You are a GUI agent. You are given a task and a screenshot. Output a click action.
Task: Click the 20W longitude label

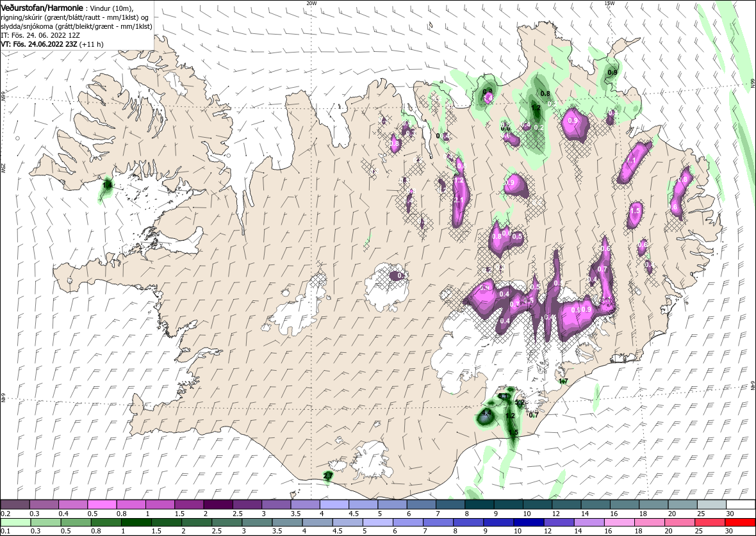point(312,3)
